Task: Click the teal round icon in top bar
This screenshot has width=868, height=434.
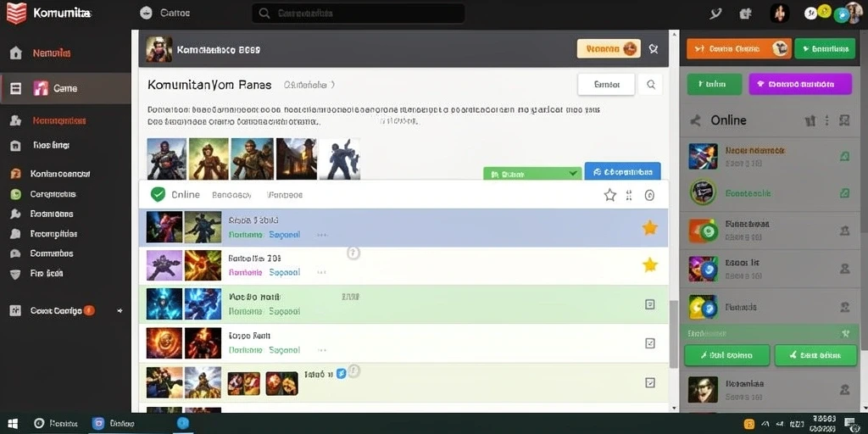Action: tap(840, 15)
